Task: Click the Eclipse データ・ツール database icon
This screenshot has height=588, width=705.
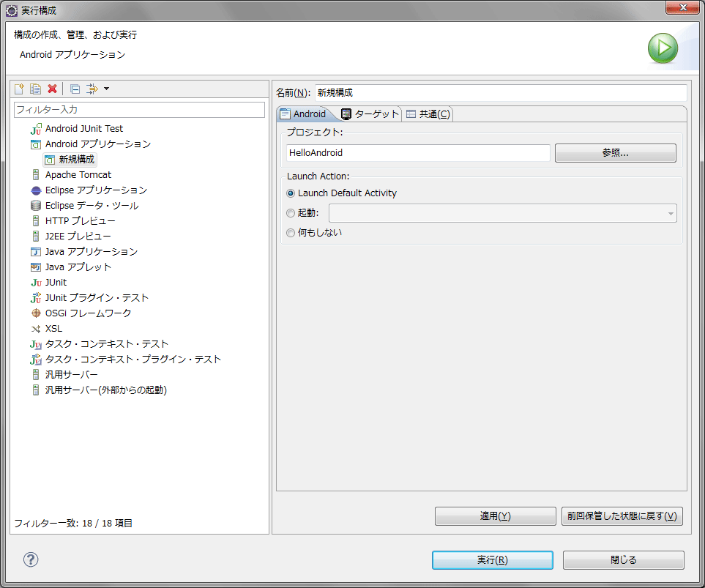Action: point(36,206)
